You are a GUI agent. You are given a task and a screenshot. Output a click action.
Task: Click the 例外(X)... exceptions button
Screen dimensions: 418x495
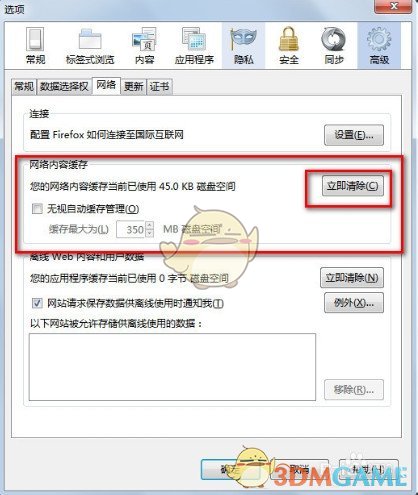click(x=354, y=303)
